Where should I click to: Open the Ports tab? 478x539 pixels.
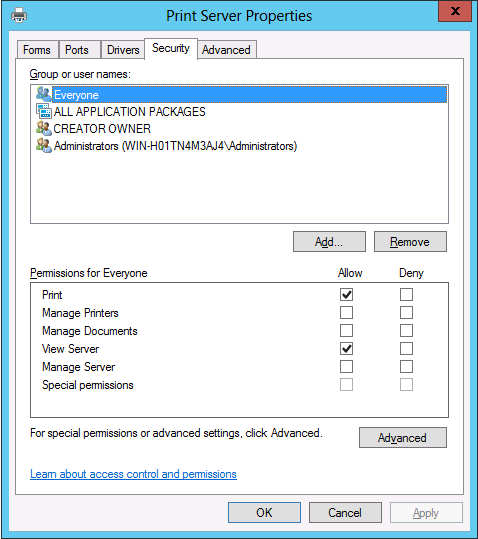[x=77, y=50]
